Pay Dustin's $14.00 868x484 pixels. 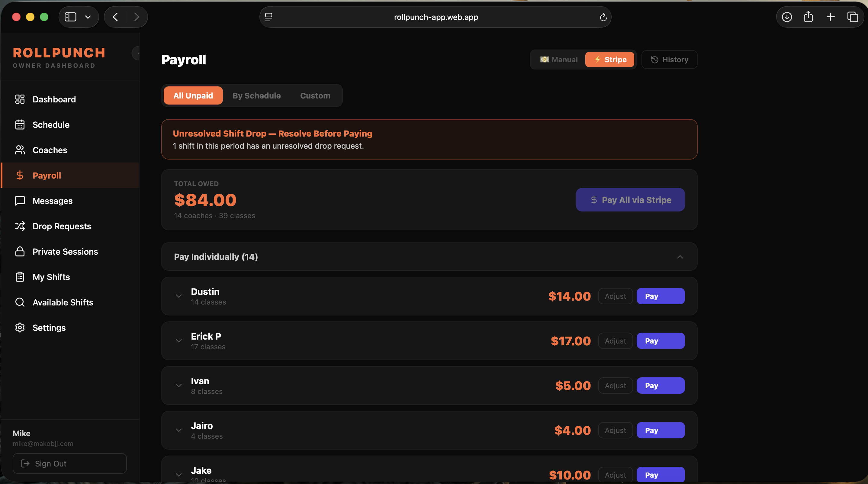(x=661, y=296)
